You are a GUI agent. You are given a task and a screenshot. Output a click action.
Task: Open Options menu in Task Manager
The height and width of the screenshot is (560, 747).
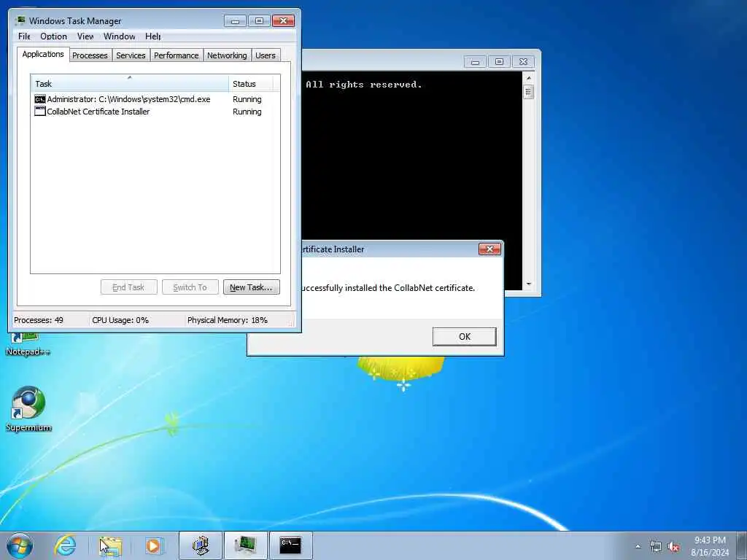(53, 36)
